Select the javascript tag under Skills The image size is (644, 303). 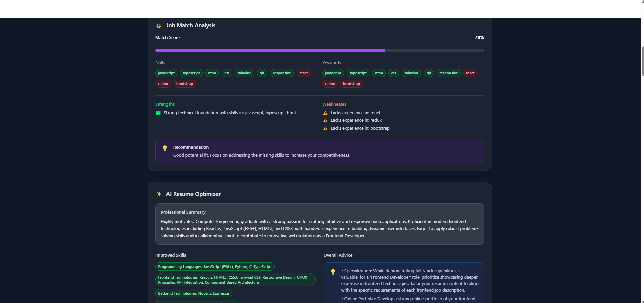click(166, 73)
